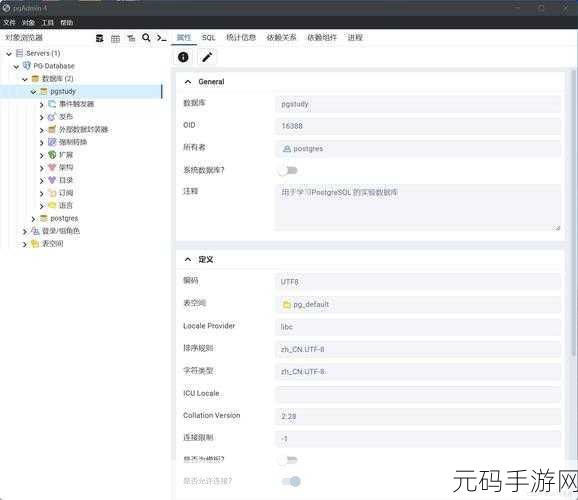Expand the 登录/组角色 node
The height and width of the screenshot is (500, 578).
(x=25, y=232)
